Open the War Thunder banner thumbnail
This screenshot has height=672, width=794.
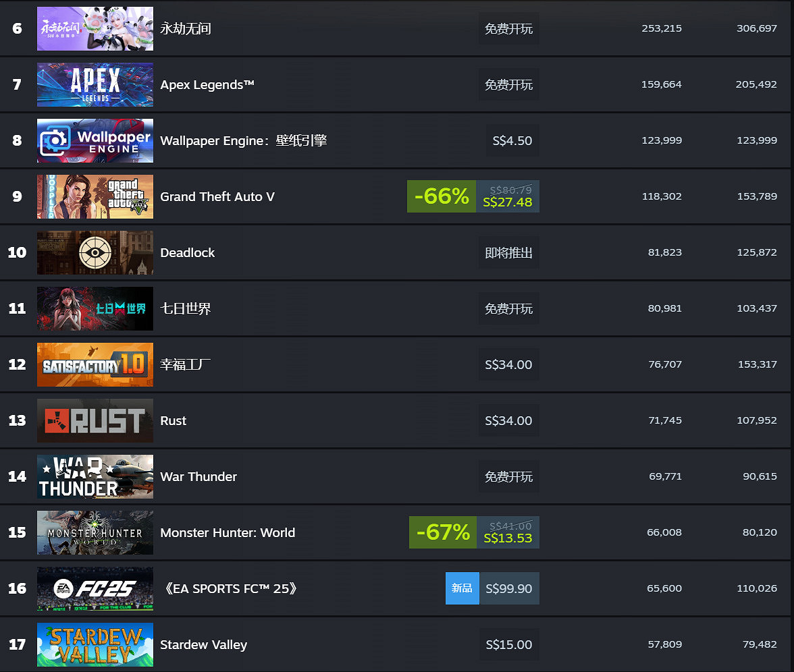(x=95, y=476)
